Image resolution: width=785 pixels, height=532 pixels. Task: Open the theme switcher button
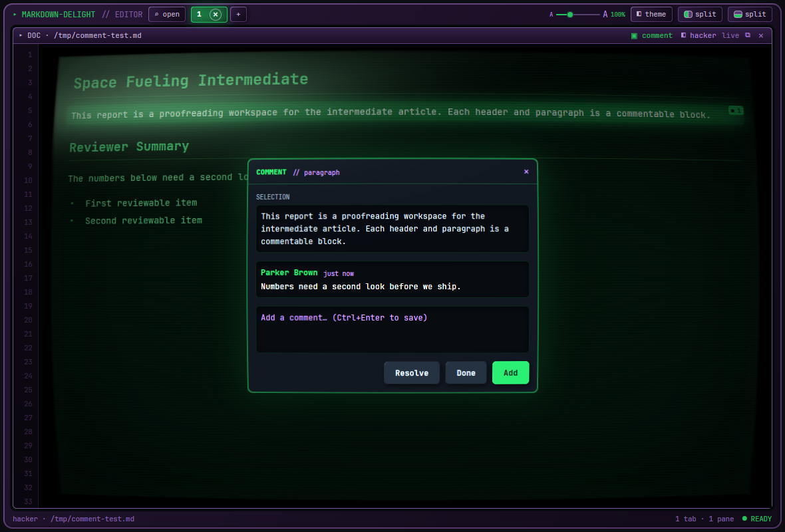(651, 15)
